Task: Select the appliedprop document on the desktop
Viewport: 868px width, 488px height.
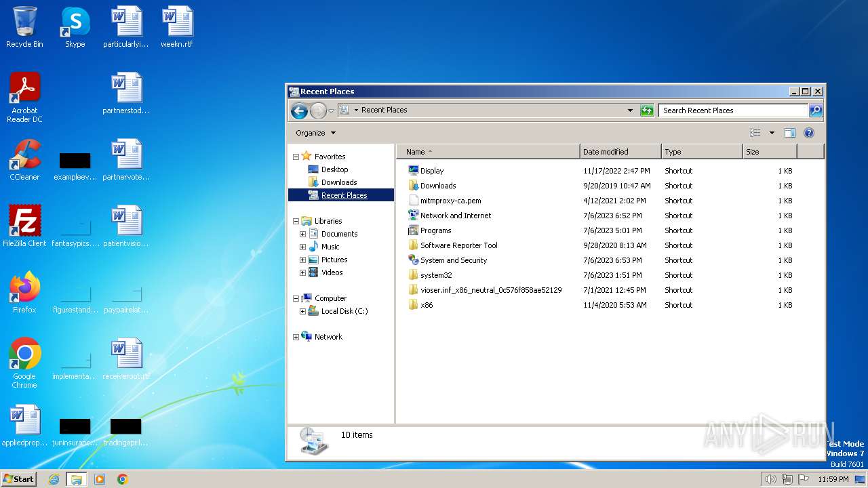Action: (x=24, y=425)
